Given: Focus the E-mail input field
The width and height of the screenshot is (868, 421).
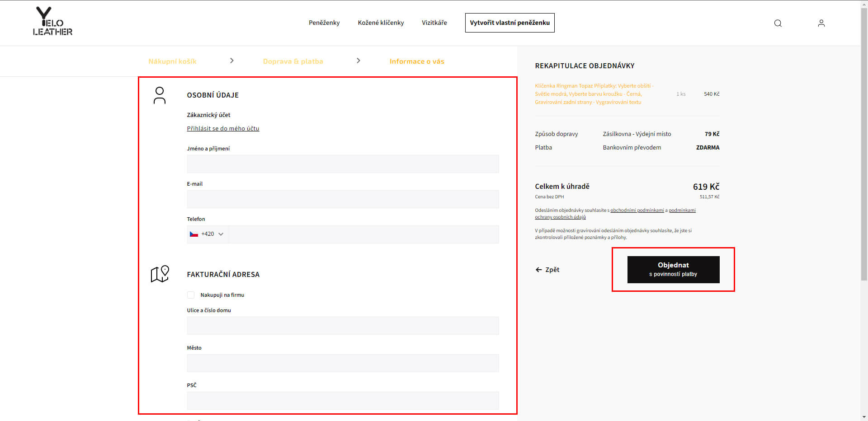Looking at the screenshot, I should click(343, 199).
